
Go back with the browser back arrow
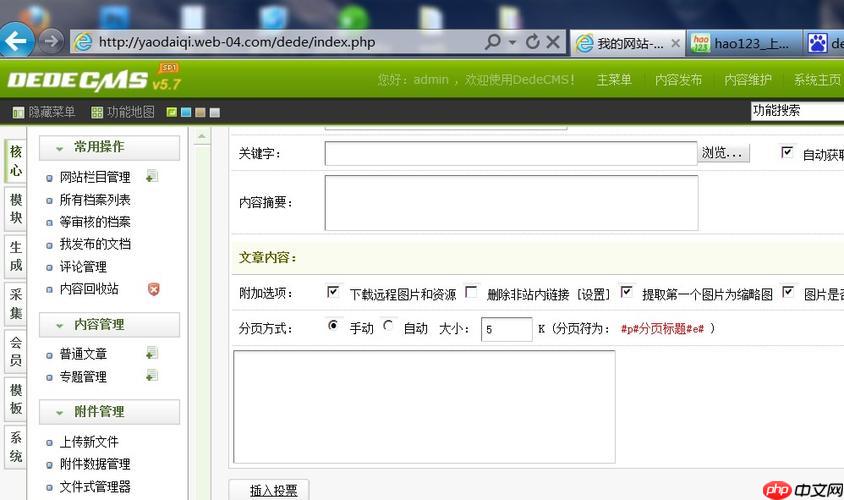pos(16,40)
